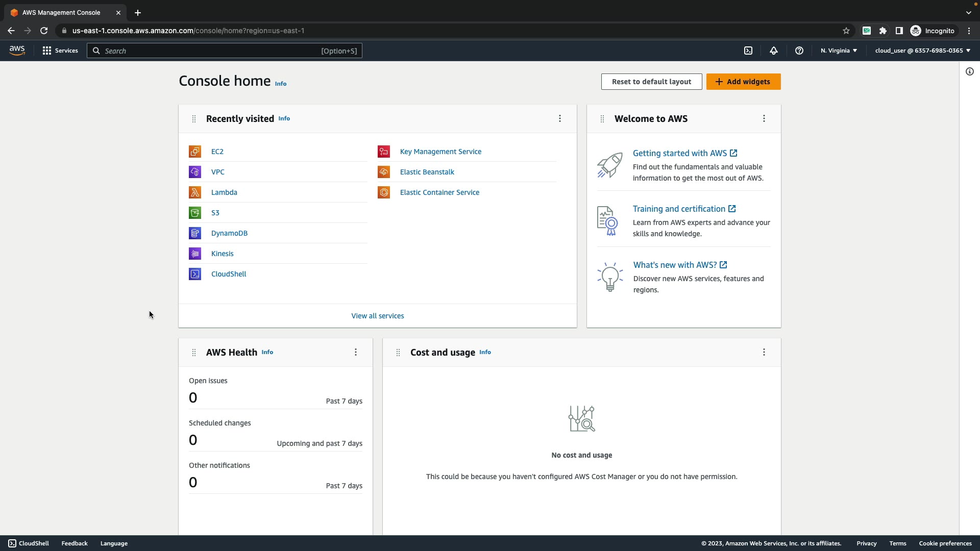
Task: Click the AWS logo home icon
Action: tap(17, 50)
